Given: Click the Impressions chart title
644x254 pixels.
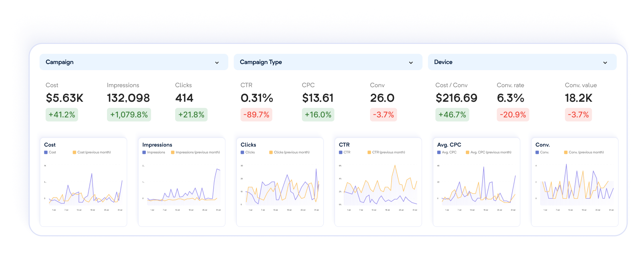Looking at the screenshot, I should (157, 145).
